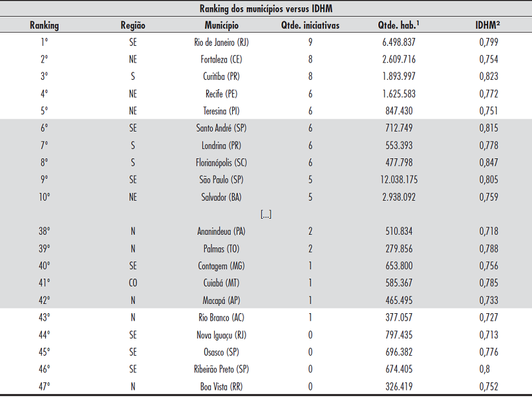Select the Boa Vista (RR) cell
Viewport: 532px width, 397px height.
coord(221,386)
